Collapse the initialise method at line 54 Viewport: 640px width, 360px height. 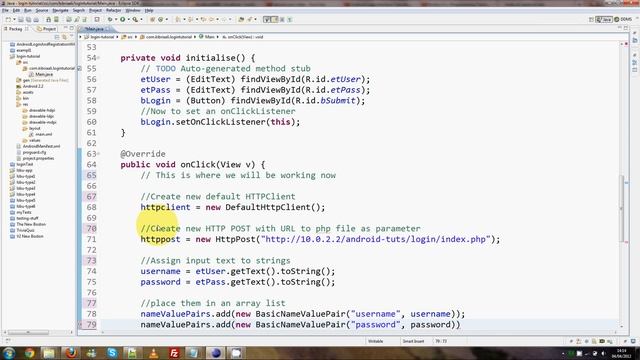point(98,58)
